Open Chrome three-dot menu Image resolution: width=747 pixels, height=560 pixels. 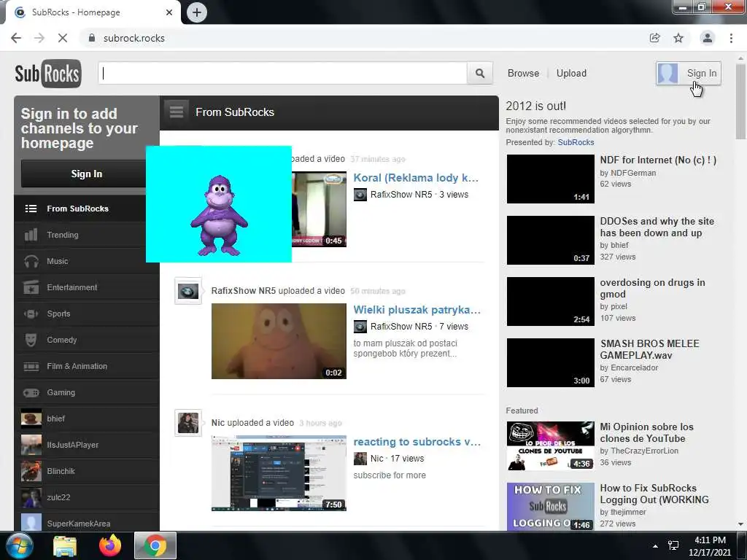click(731, 38)
